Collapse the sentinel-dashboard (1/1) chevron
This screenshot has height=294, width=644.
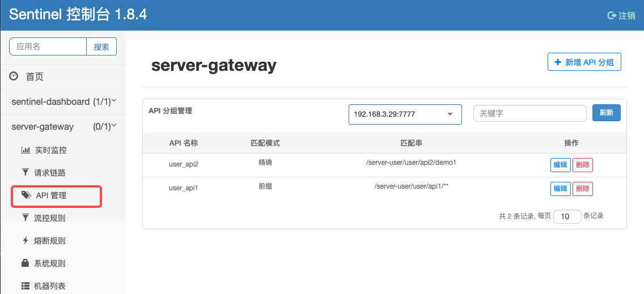(x=114, y=101)
